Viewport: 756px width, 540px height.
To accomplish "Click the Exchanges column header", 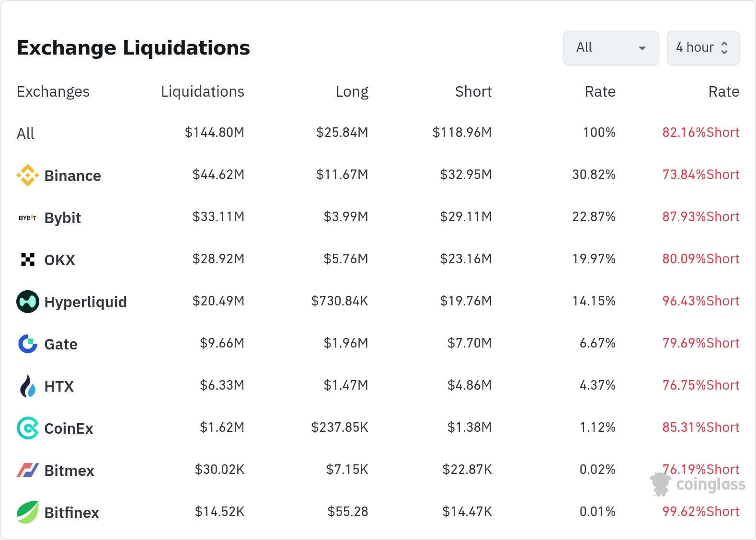I will point(53,91).
